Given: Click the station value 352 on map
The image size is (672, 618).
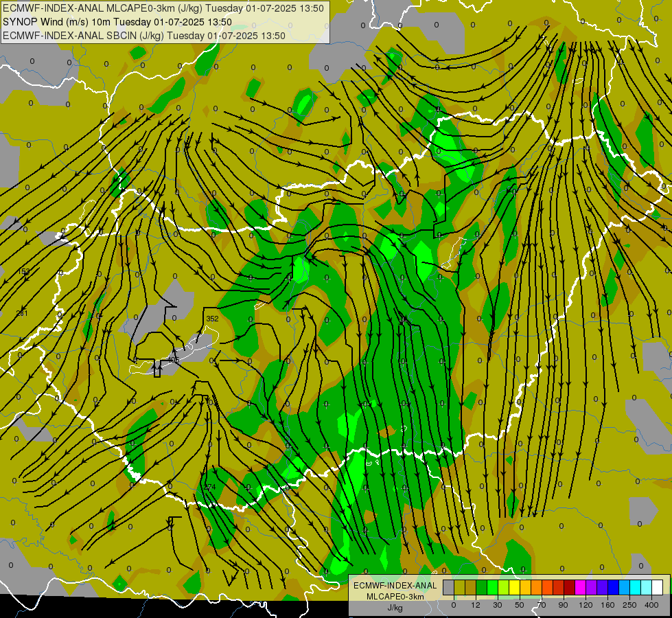Looking at the screenshot, I should (212, 319).
